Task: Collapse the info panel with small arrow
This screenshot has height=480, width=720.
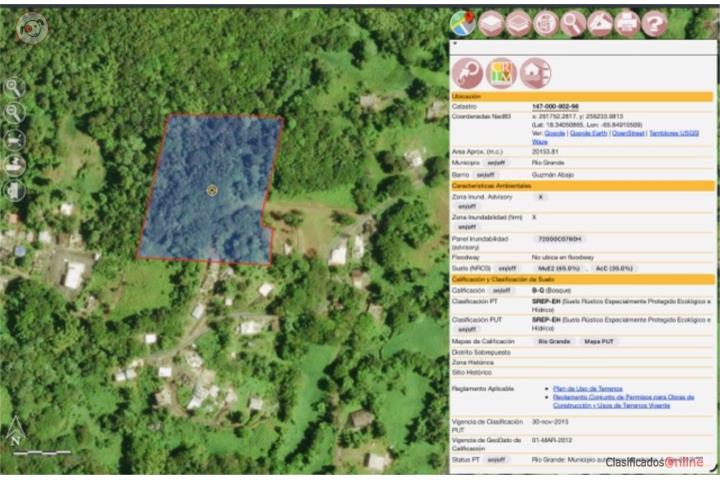Action: click(455, 44)
